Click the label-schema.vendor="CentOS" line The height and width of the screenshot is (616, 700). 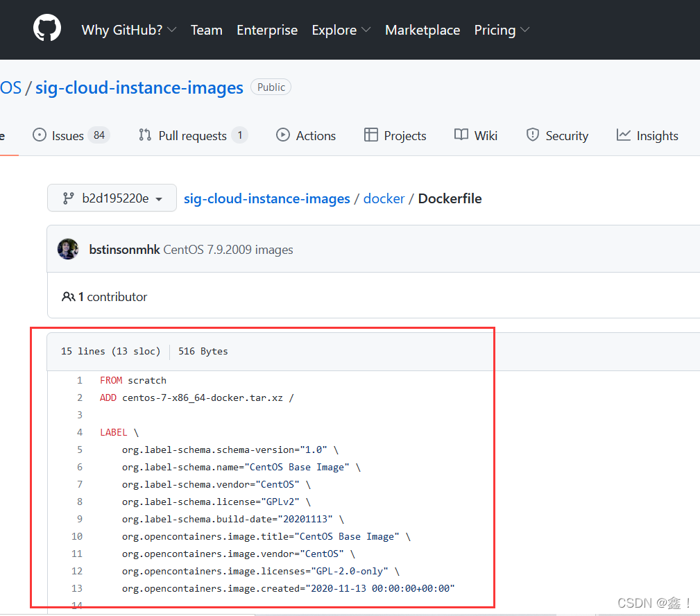click(x=216, y=484)
